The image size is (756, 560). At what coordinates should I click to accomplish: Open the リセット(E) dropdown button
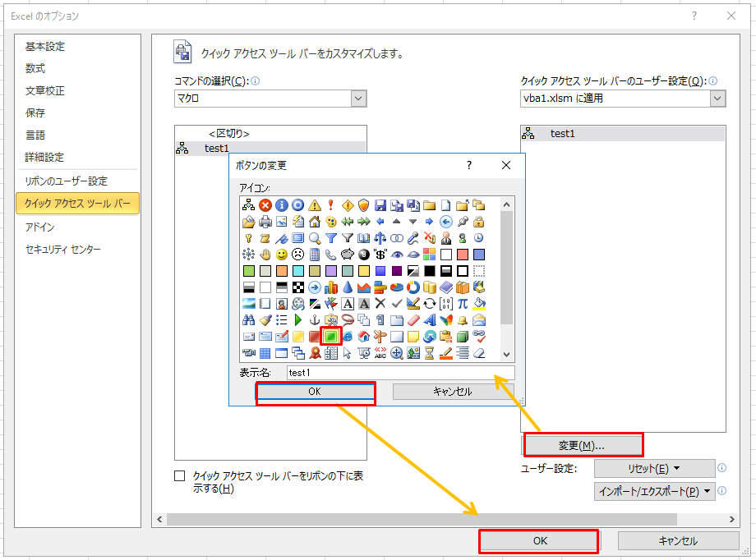point(654,468)
